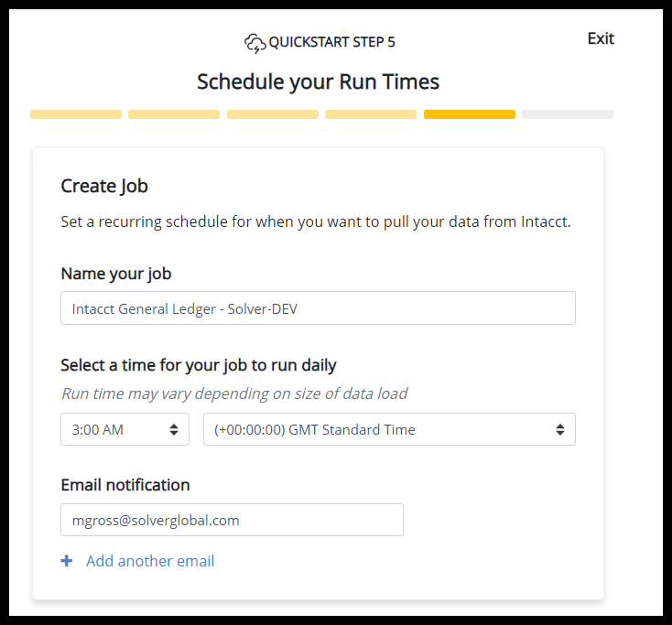This screenshot has width=672, height=625.
Task: Click the Email notification label
Action: click(125, 485)
